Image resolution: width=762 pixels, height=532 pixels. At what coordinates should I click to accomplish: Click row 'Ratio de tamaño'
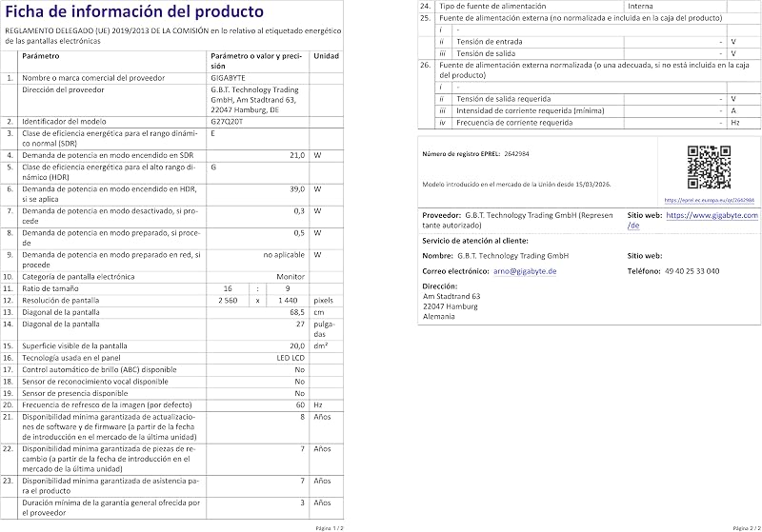tap(172, 288)
